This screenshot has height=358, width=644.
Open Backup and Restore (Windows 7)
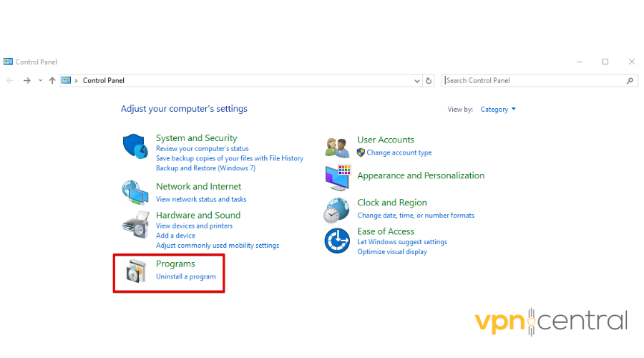(x=205, y=168)
